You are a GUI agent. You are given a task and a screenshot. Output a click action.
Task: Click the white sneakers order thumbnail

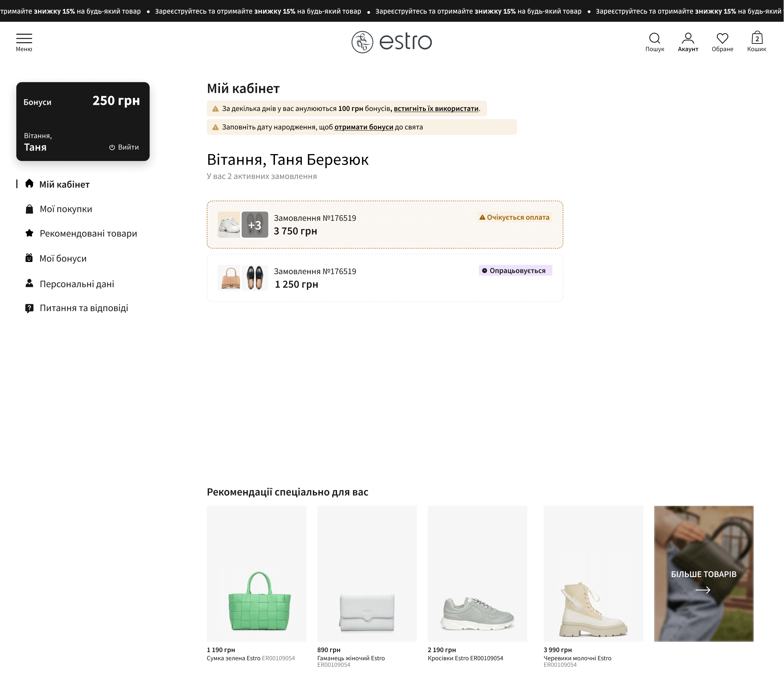click(229, 225)
